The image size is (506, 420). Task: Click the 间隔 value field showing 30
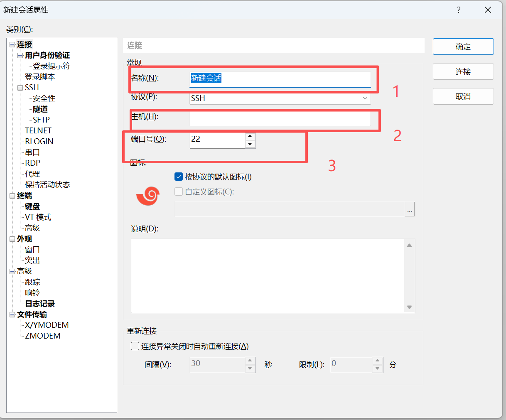(217, 365)
